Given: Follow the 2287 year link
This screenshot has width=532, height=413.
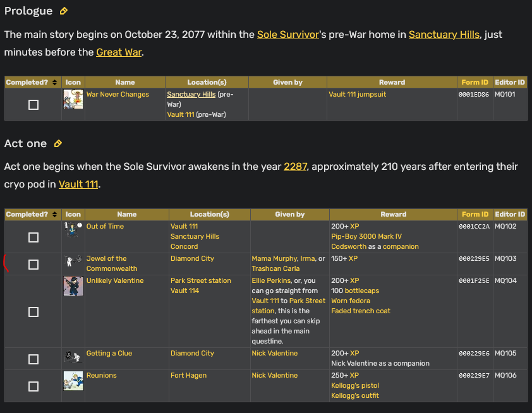Looking at the screenshot, I should 295,167.
